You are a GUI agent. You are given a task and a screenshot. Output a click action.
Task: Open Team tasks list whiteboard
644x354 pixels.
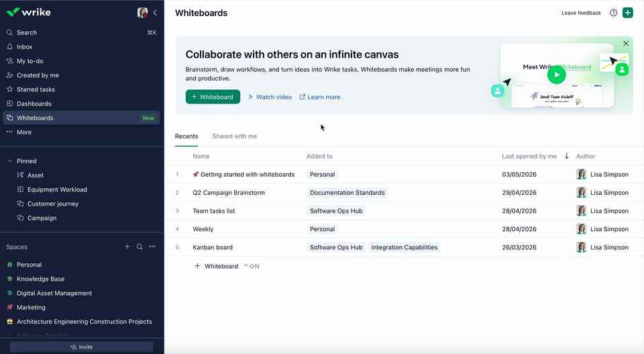(214, 211)
